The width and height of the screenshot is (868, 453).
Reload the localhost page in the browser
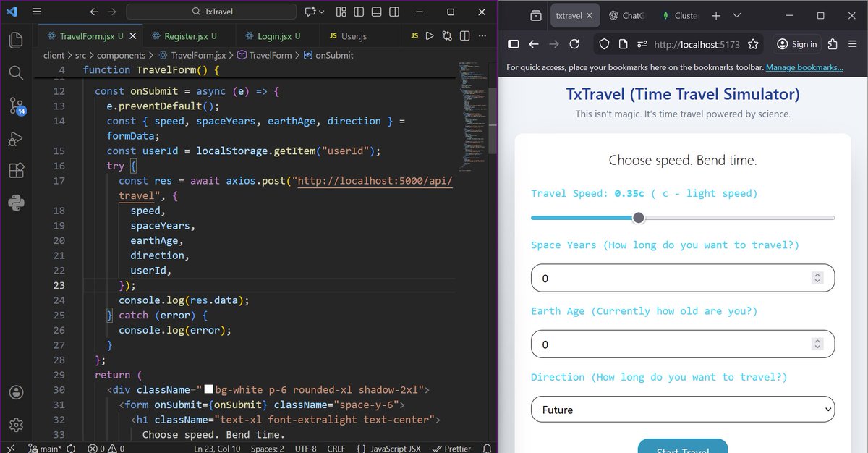574,44
